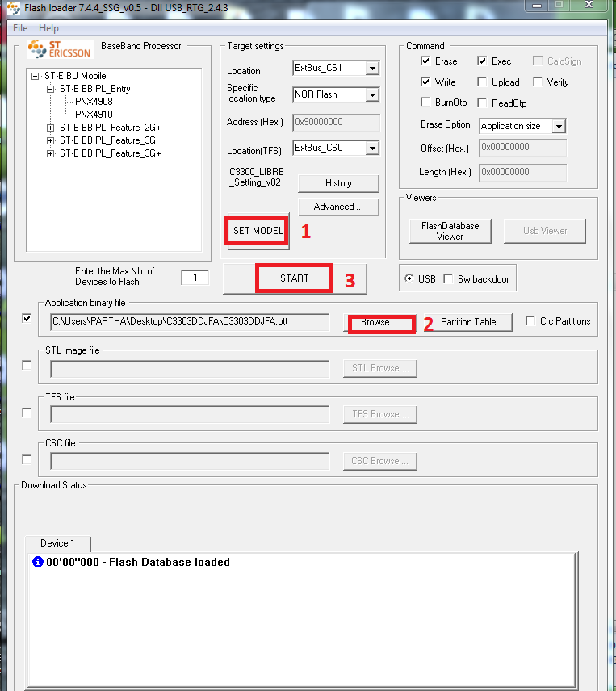Expand the ST-E BB PL_Feature_2G+ node
The width and height of the screenshot is (616, 691).
(x=51, y=128)
